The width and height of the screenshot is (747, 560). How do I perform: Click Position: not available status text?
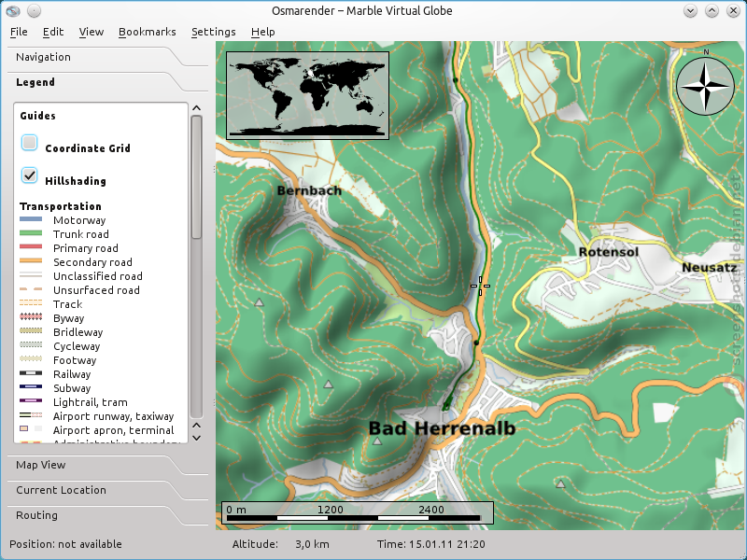65,544
